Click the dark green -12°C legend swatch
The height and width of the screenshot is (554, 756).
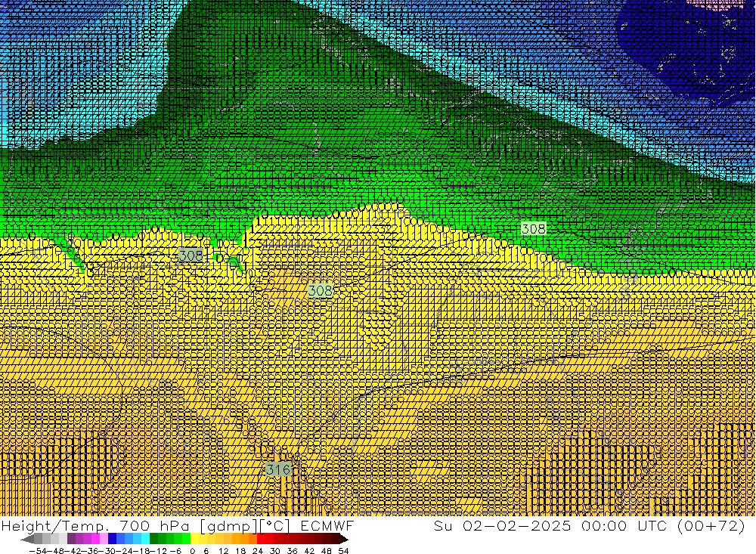[x=153, y=539]
